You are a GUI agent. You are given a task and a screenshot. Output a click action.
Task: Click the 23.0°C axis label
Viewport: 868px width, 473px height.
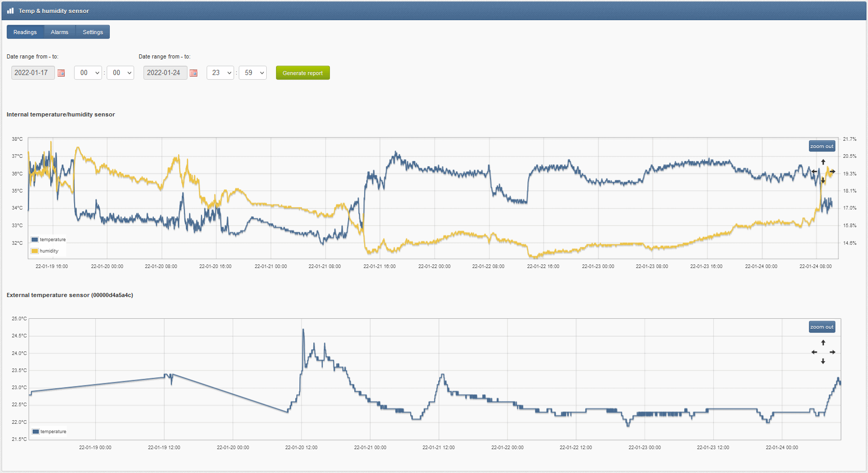point(19,388)
